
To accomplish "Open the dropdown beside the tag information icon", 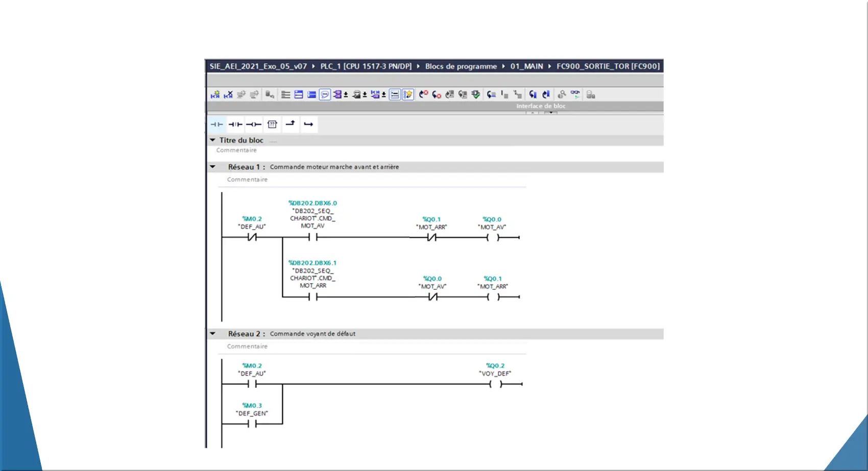I will 365,95.
